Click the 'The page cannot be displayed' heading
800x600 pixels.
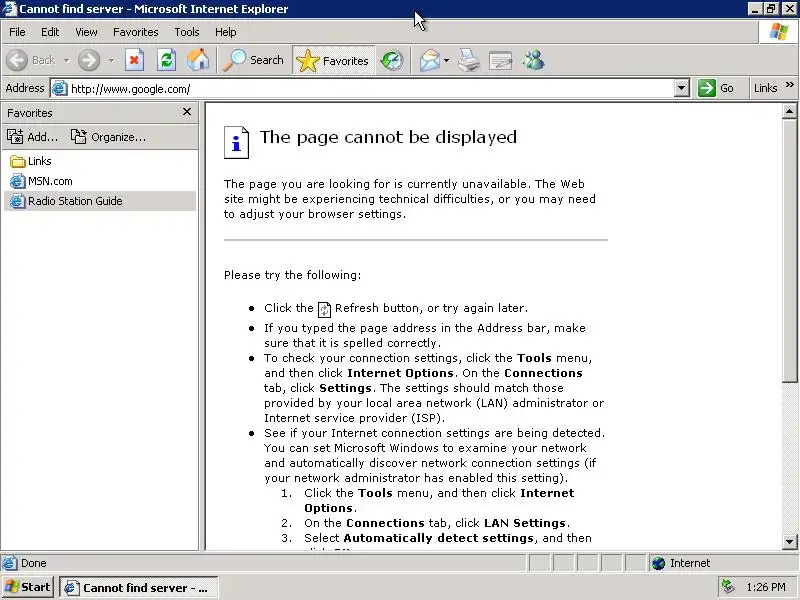pos(388,137)
